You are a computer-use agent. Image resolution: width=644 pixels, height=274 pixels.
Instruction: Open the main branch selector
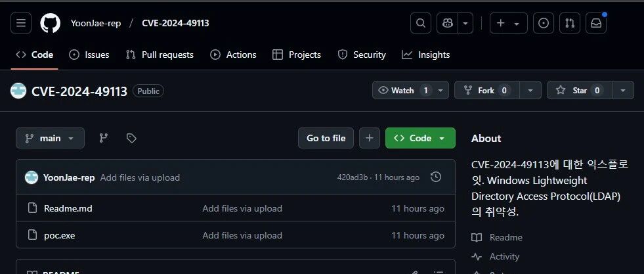(x=50, y=138)
